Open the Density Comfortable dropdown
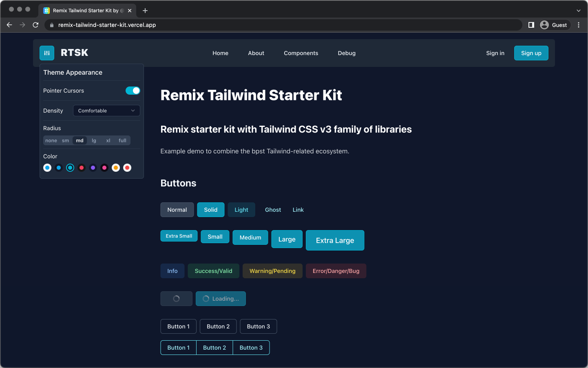The width and height of the screenshot is (588, 368). [x=106, y=111]
